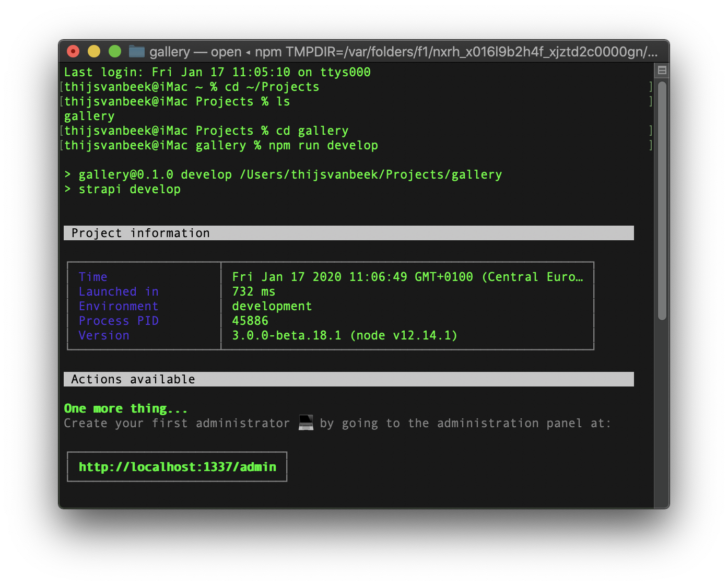
Task: Click the vertical scrollbar thumb
Action: [662, 198]
